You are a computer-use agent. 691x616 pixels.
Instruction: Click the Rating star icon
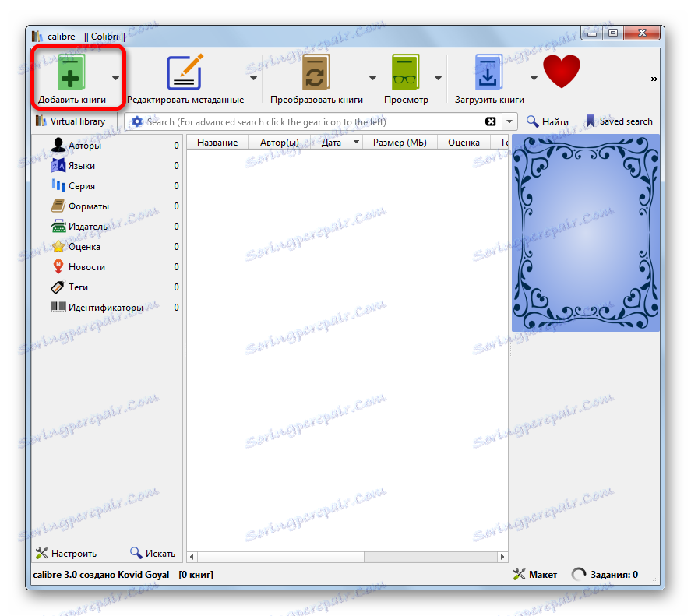58,246
